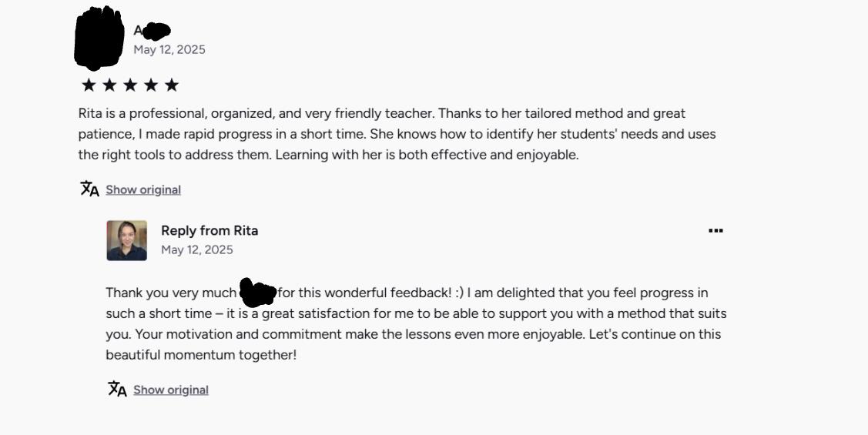Screen dimensions: 868x435
Task: Click the fifth star of the rating
Action: point(172,85)
